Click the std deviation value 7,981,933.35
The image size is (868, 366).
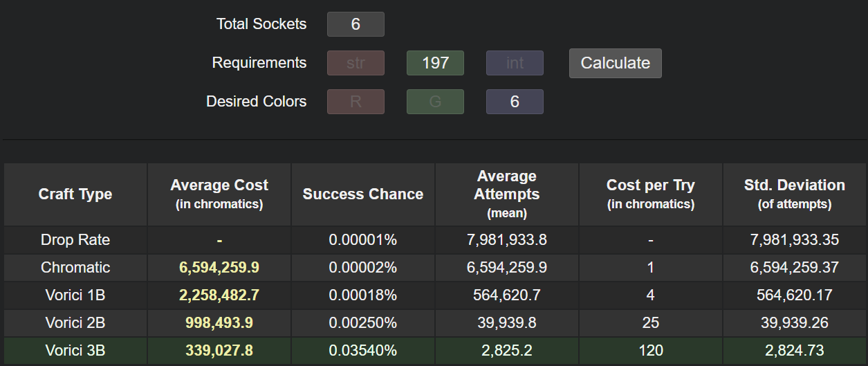(795, 240)
